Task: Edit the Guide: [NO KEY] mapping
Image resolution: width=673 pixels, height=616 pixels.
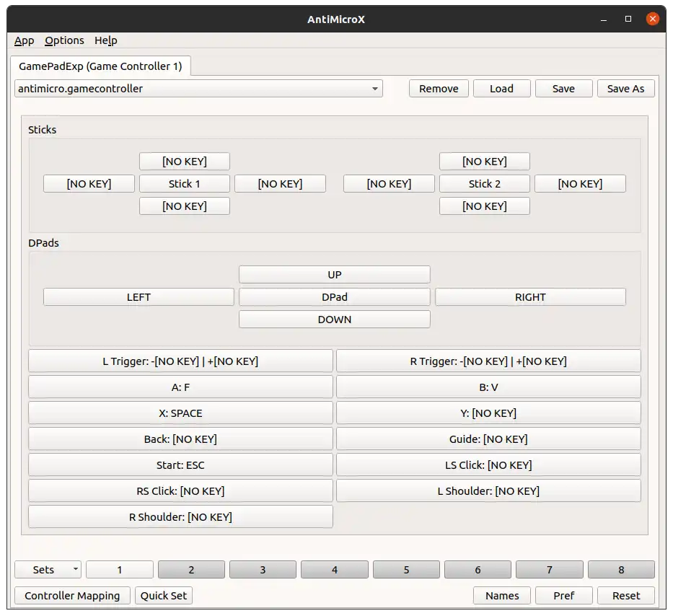Action: [488, 439]
